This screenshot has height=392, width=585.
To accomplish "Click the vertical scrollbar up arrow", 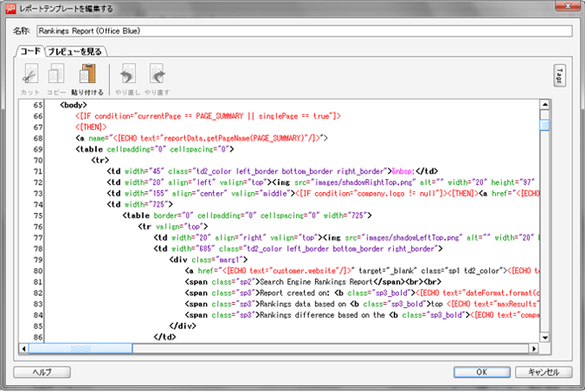I will (545, 105).
